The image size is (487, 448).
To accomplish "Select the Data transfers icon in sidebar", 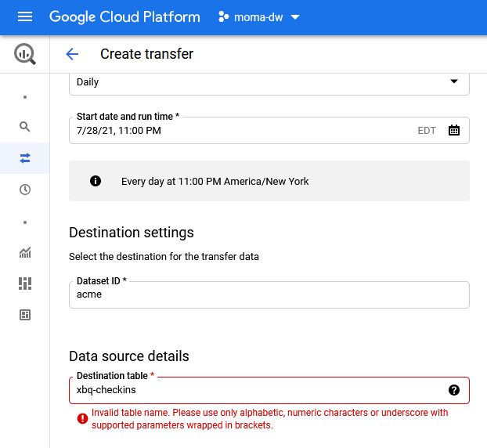I will coord(25,158).
